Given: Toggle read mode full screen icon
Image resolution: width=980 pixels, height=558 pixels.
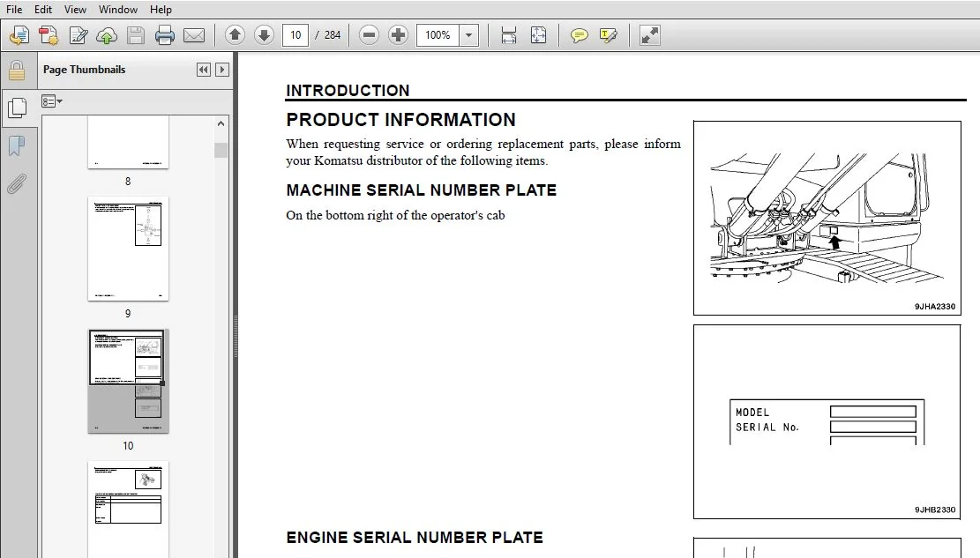Looking at the screenshot, I should coord(650,35).
